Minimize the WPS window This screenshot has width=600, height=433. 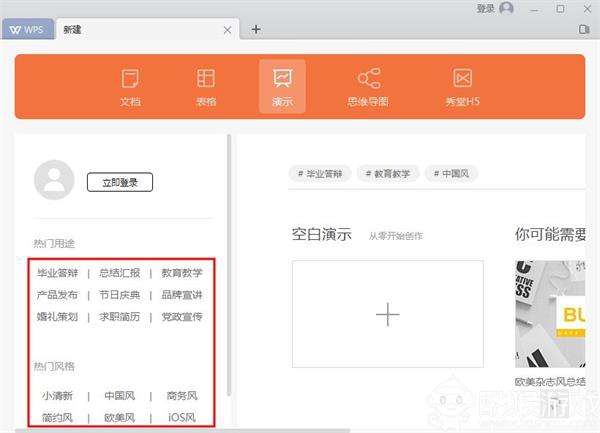534,9
